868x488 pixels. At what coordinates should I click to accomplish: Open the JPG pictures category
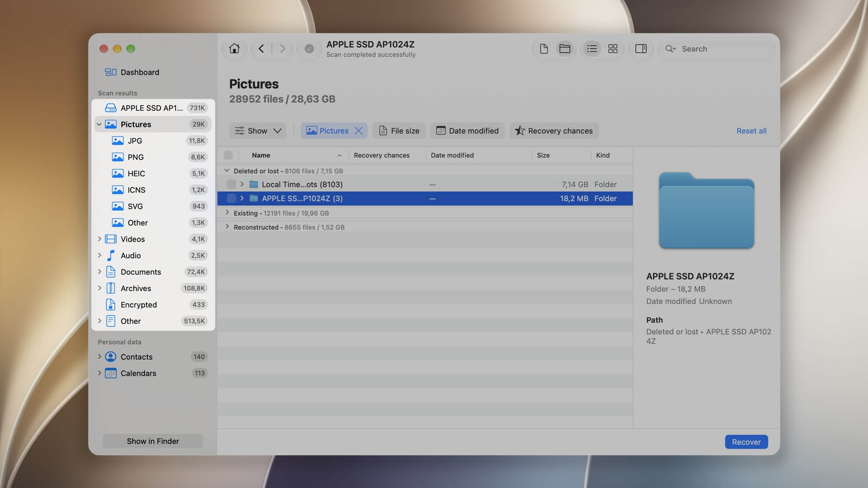tap(153, 141)
